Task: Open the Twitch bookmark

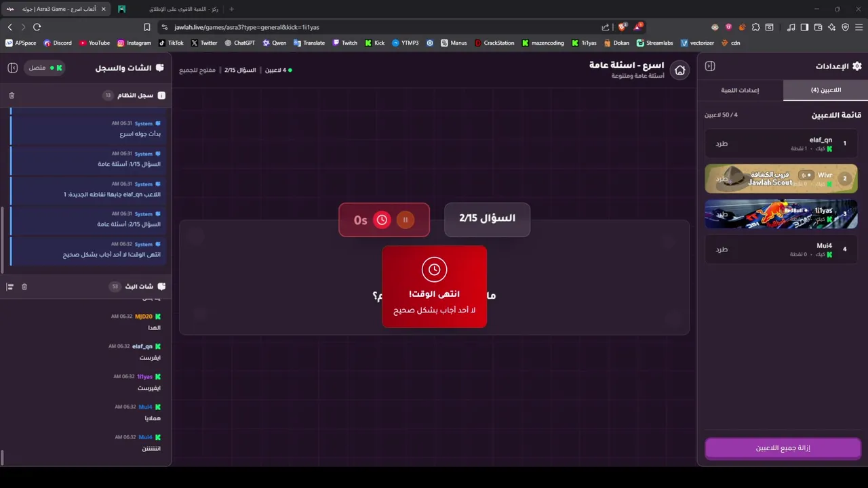Action: click(344, 43)
